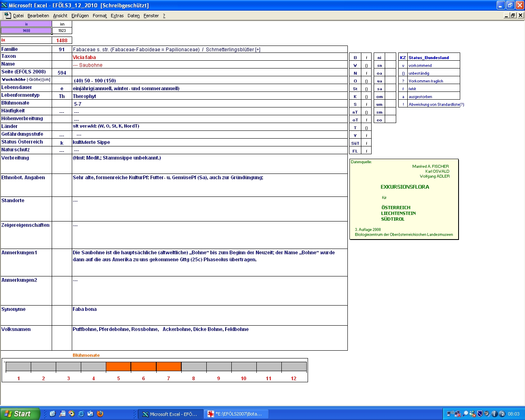525x420 pixels.
Task: Open the Daten menu
Action: pyautogui.click(x=134, y=16)
